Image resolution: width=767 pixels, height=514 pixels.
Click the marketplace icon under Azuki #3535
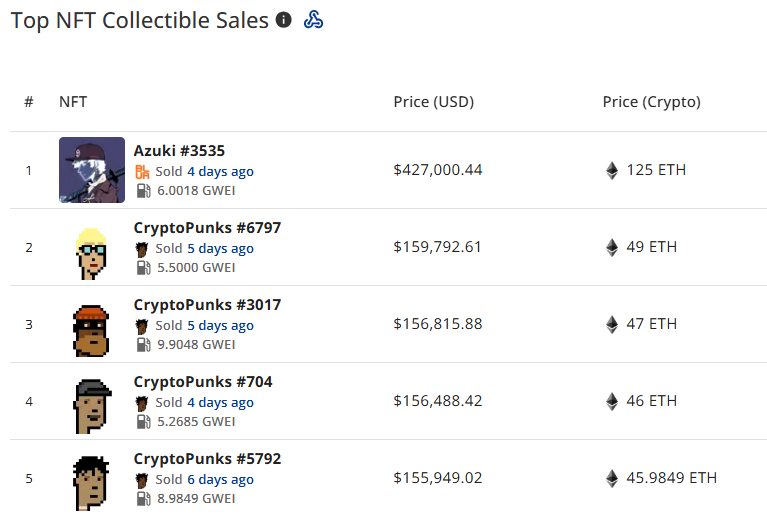point(142,171)
